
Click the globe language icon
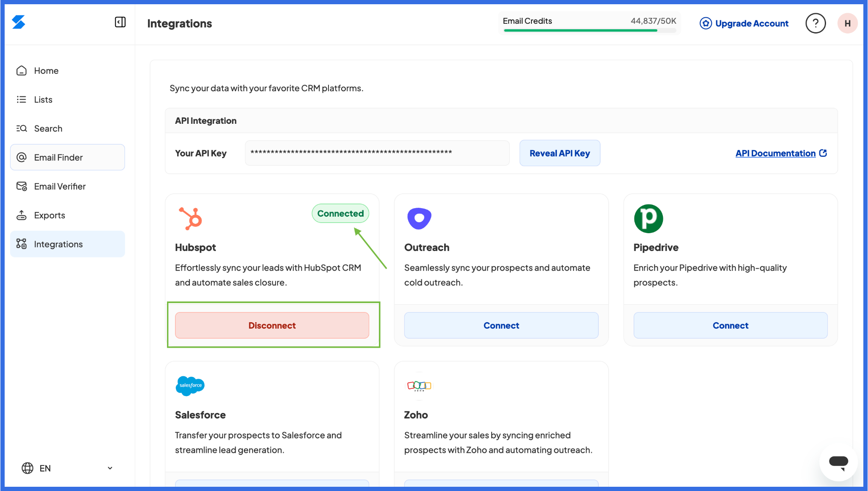[28, 468]
